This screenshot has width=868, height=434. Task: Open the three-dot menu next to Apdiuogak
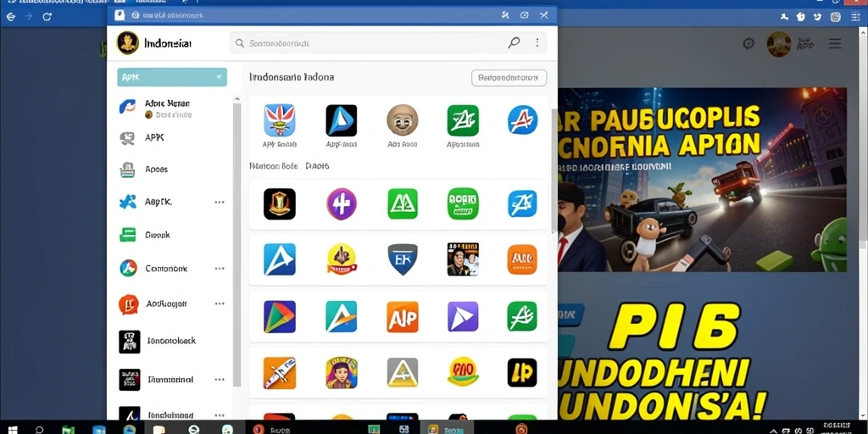(x=220, y=303)
